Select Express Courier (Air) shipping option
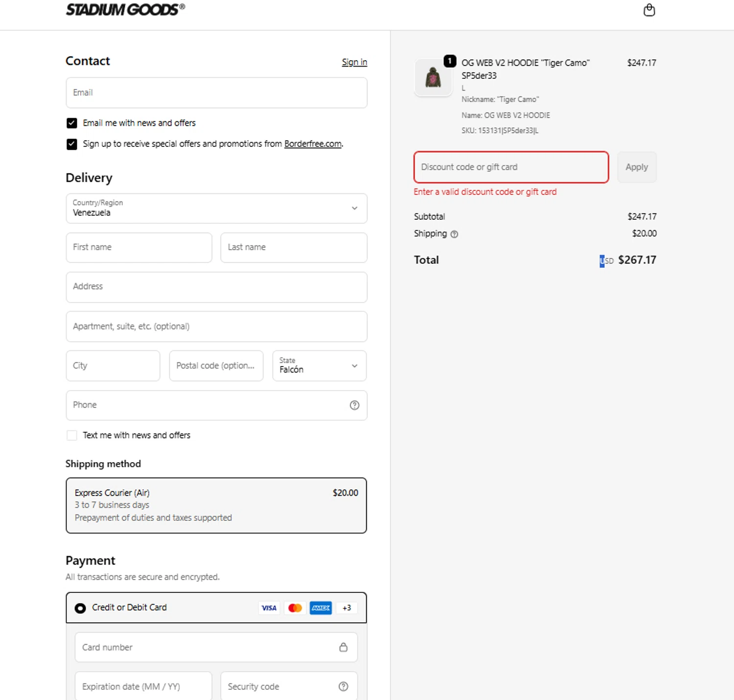This screenshot has height=700, width=734. pyautogui.click(x=216, y=505)
